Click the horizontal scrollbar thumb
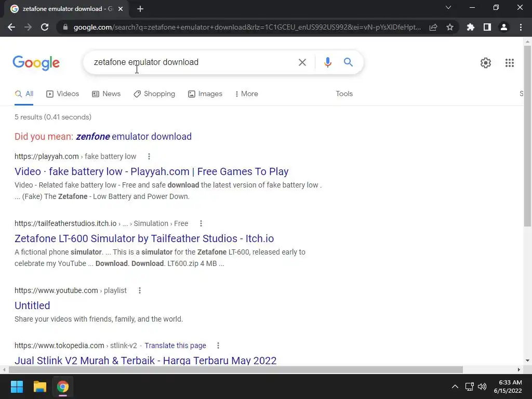The height and width of the screenshot is (399, 532). coord(236,369)
